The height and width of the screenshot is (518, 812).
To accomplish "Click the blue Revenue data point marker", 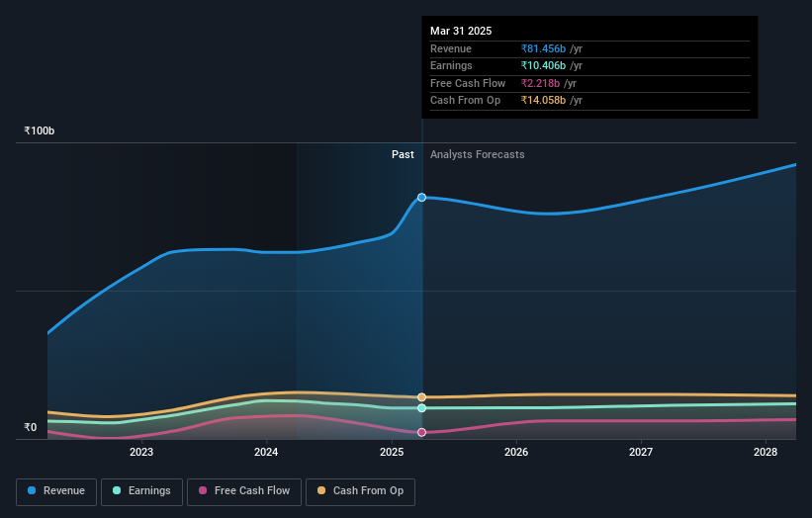I will click(422, 197).
